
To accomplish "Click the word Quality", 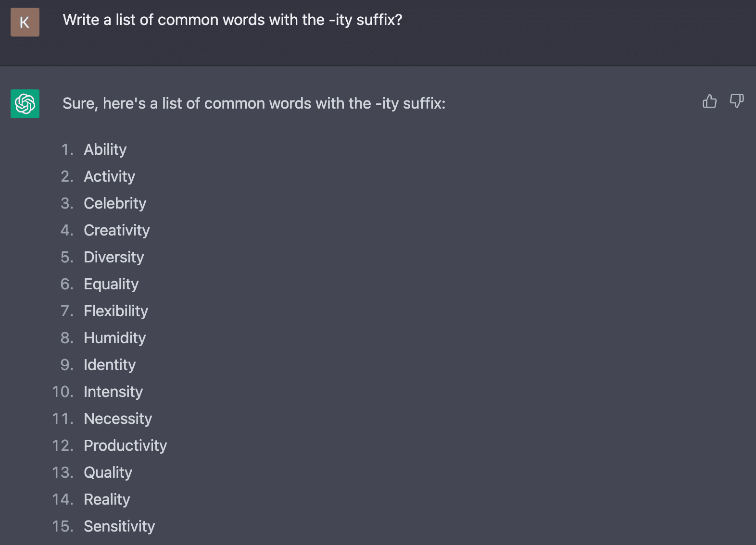I will pyautogui.click(x=108, y=472).
